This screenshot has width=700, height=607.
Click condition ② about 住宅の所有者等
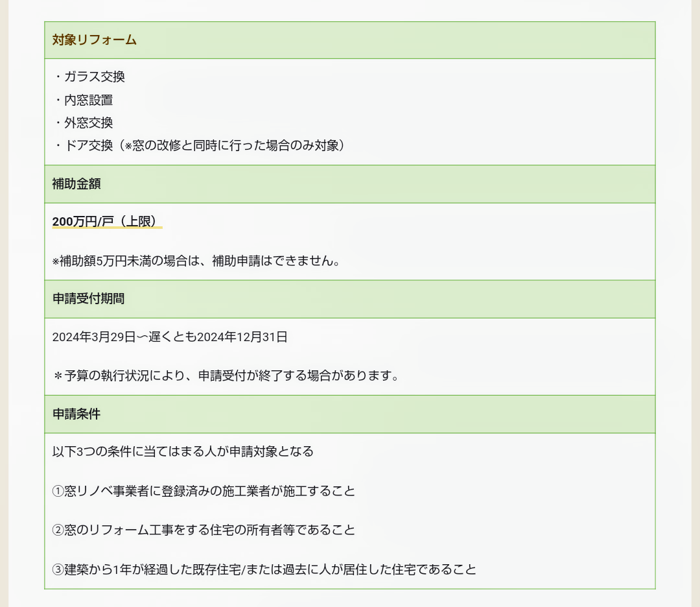coord(204,530)
